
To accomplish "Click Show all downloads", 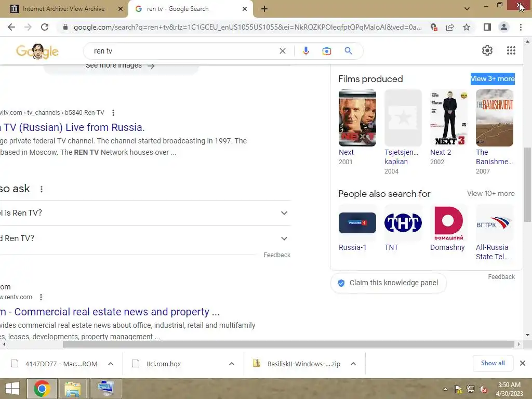I will tap(493, 363).
